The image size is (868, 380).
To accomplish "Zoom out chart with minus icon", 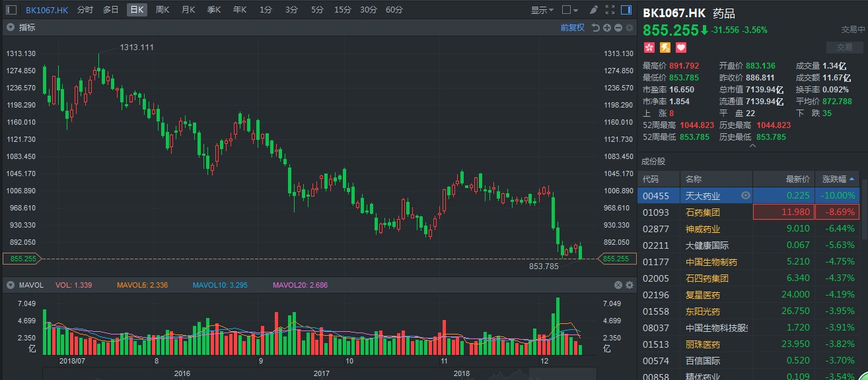I will tap(618, 28).
